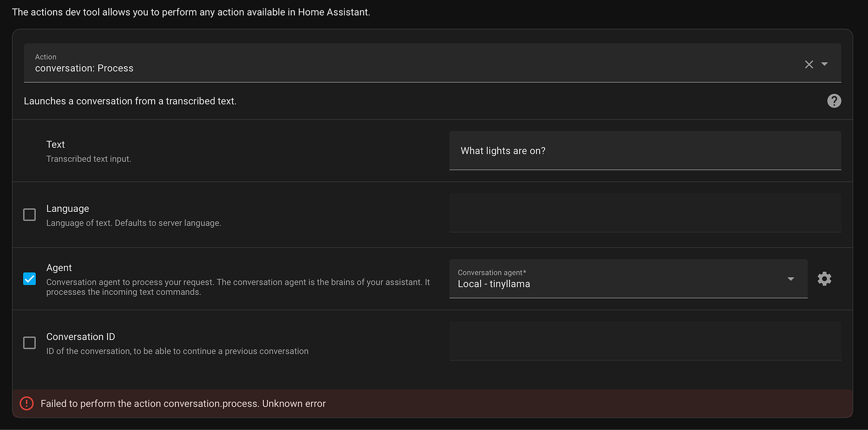Clear the selected conversation.process action

(x=809, y=63)
